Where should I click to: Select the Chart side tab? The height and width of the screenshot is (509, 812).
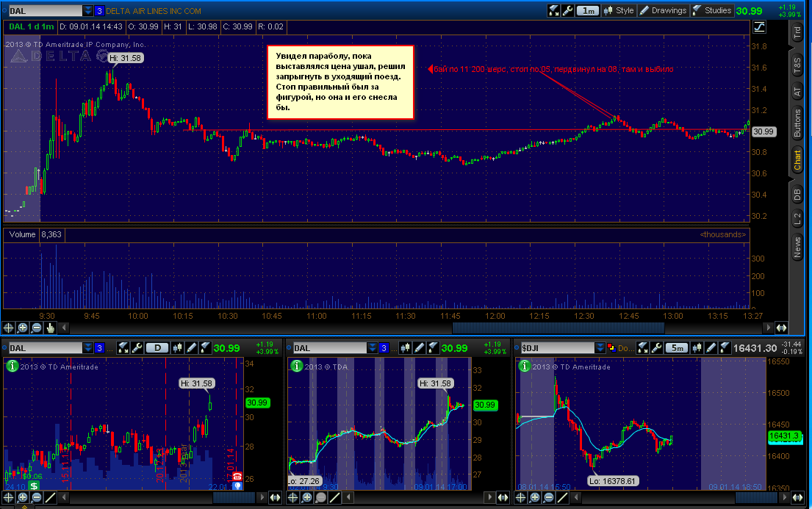797,161
